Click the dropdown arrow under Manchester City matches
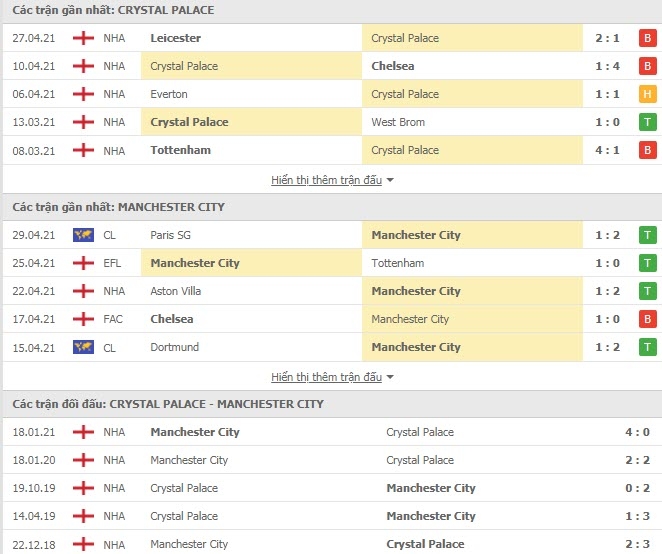The height and width of the screenshot is (554, 662). (x=390, y=377)
